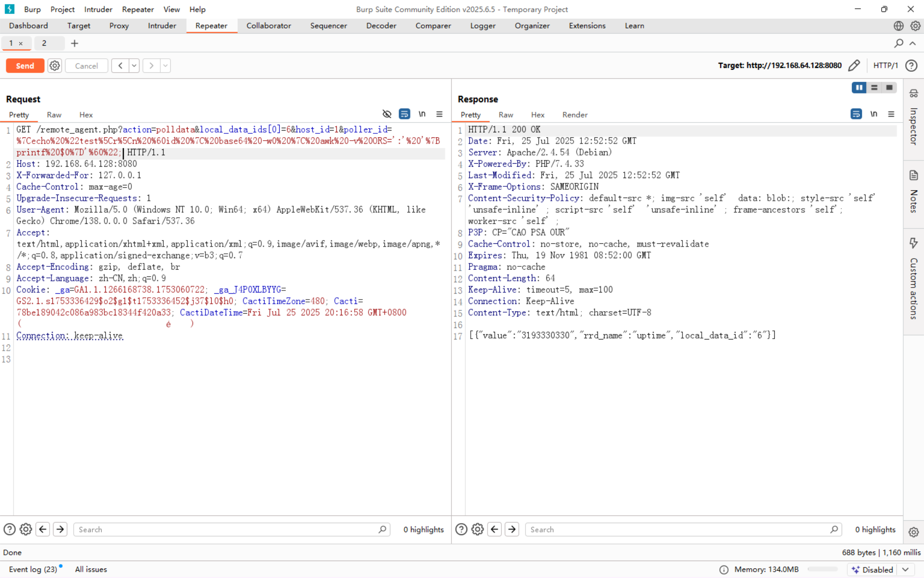Click the memory info icon in status bar
The height and width of the screenshot is (578, 924).
pos(724,570)
